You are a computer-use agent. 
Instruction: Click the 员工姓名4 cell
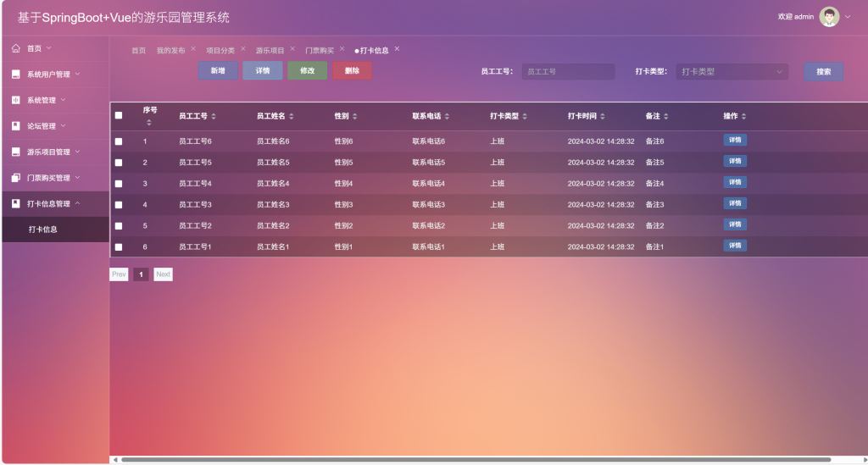pyautogui.click(x=273, y=184)
